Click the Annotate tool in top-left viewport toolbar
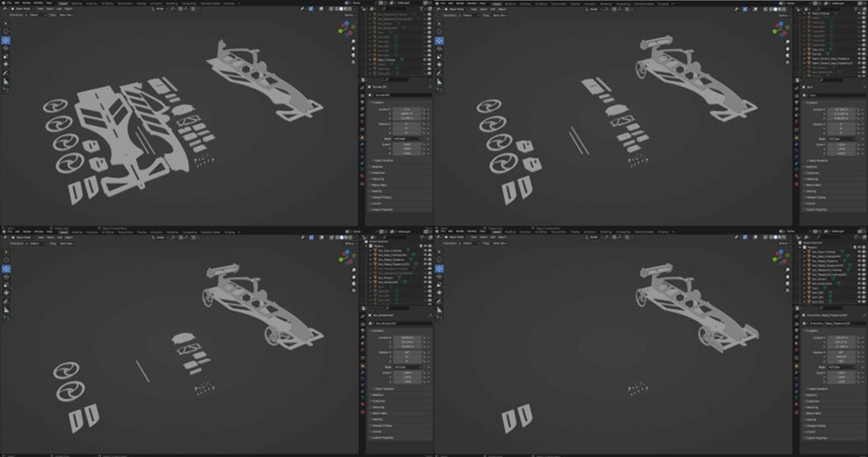This screenshot has height=457, width=868. coord(5,74)
